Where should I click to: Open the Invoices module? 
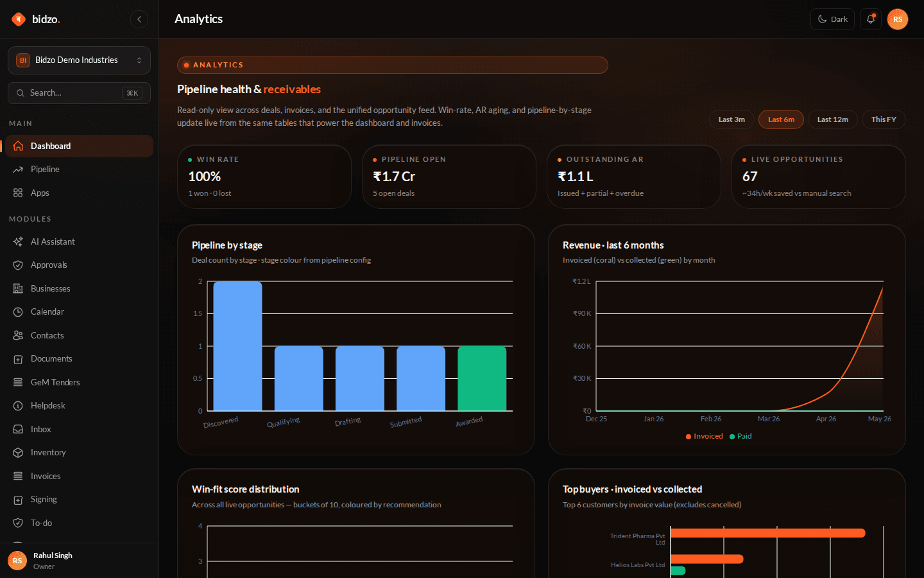(79, 476)
